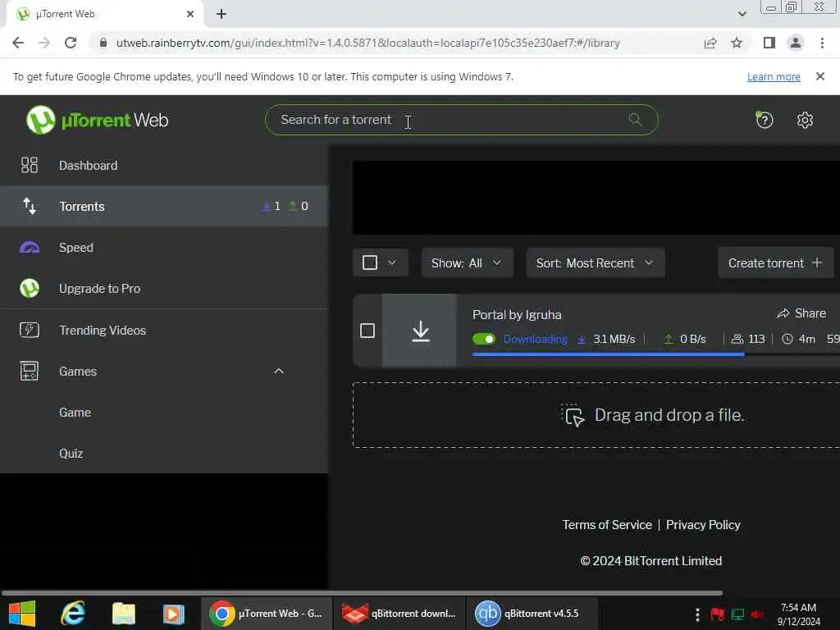
Task: Open Trending Videos menu item
Action: point(164,330)
